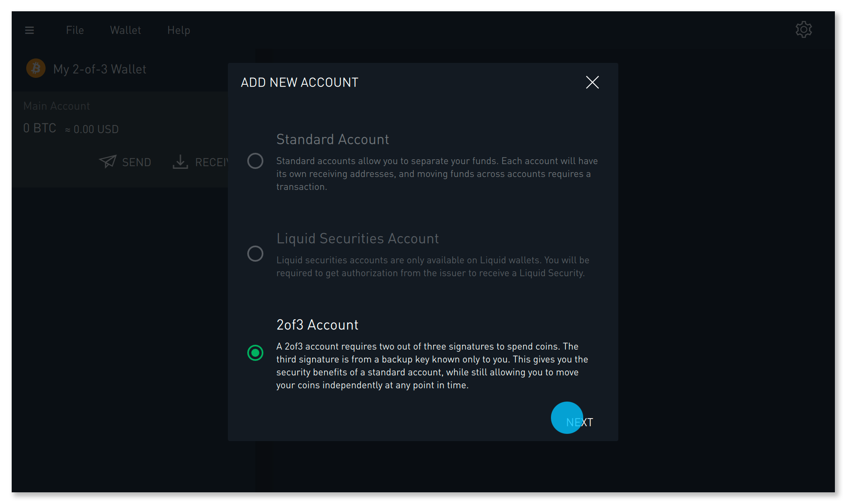847x504 pixels.
Task: Open the settings gear icon
Action: click(803, 30)
